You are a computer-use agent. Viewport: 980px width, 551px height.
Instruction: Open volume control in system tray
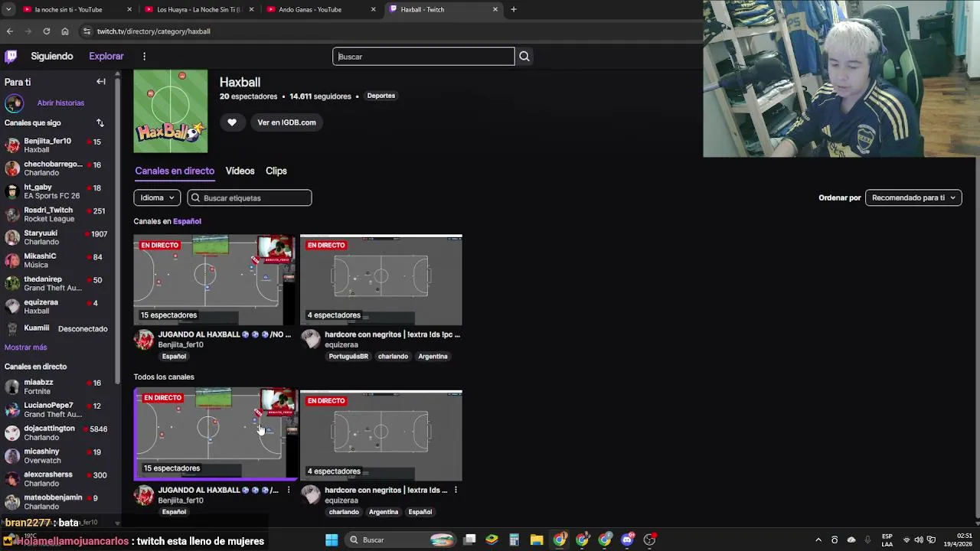pos(919,540)
